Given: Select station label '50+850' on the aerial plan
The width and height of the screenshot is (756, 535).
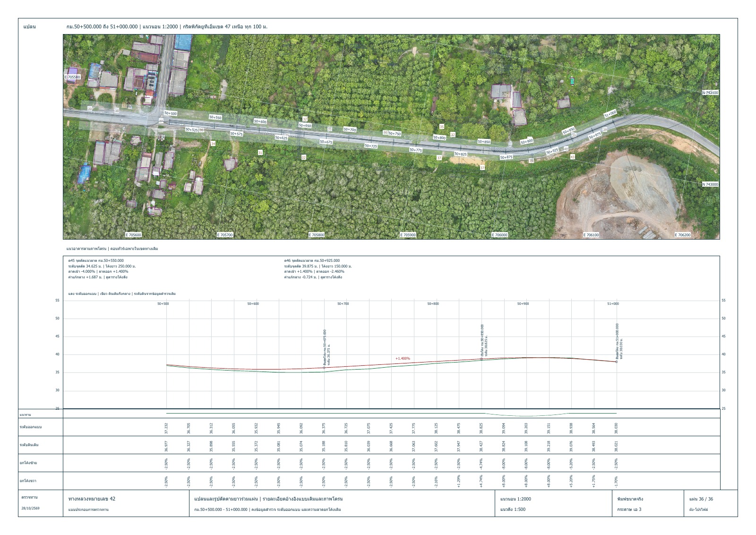Looking at the screenshot, I should coord(484,141).
